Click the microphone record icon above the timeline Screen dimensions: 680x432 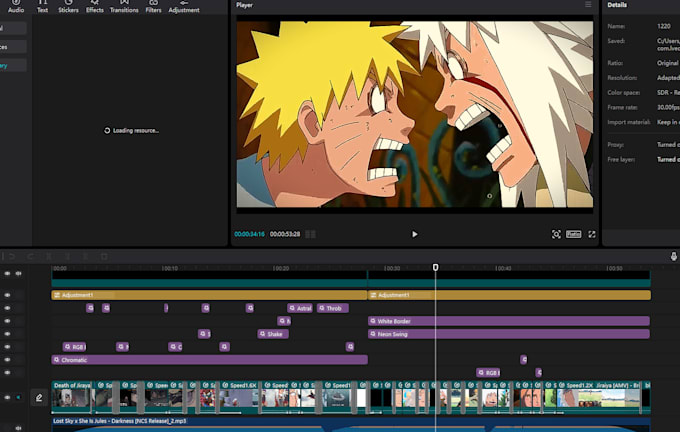(674, 257)
